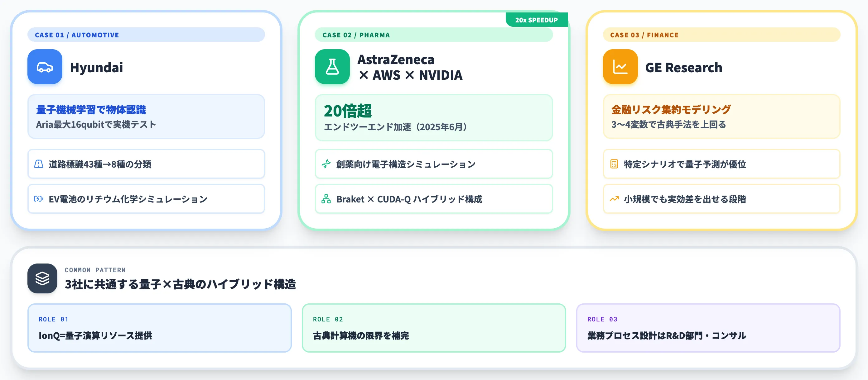868x380 pixels.
Task: Click the COMMON PATTERN label
Action: tap(95, 270)
